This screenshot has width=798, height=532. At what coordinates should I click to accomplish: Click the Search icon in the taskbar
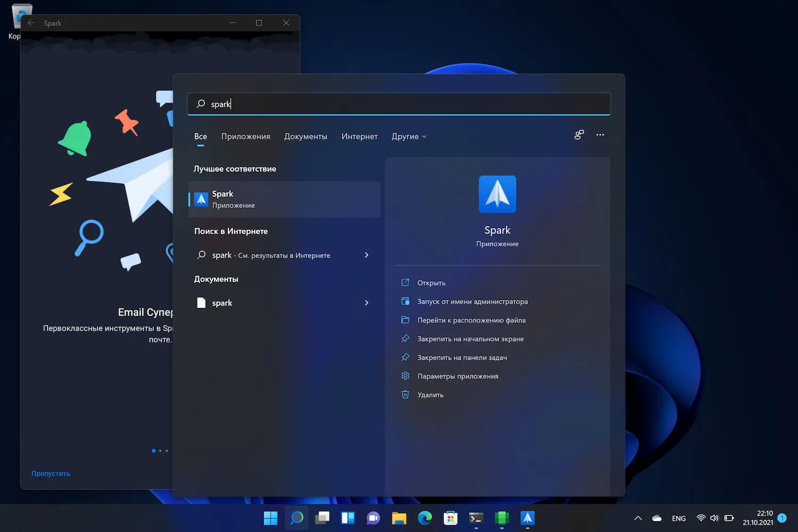(296, 518)
